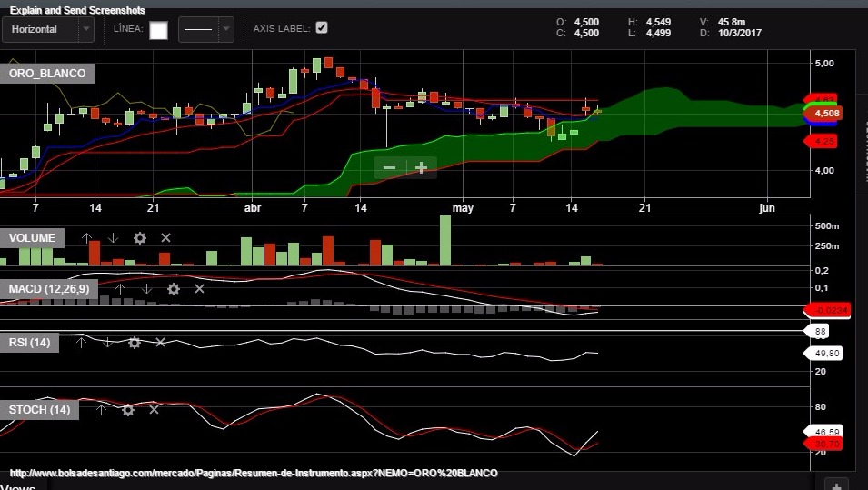Open RSI (14) settings gear

tap(135, 343)
